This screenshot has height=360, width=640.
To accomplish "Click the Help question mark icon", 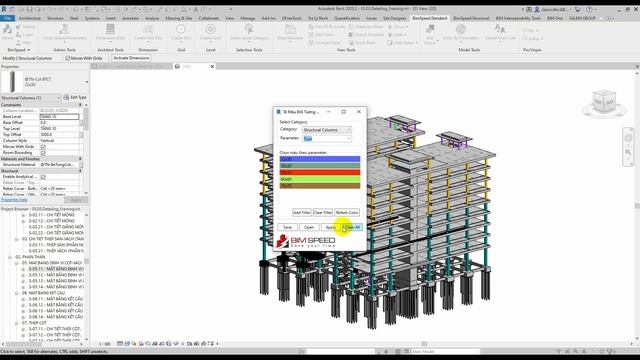I will tap(589, 9).
